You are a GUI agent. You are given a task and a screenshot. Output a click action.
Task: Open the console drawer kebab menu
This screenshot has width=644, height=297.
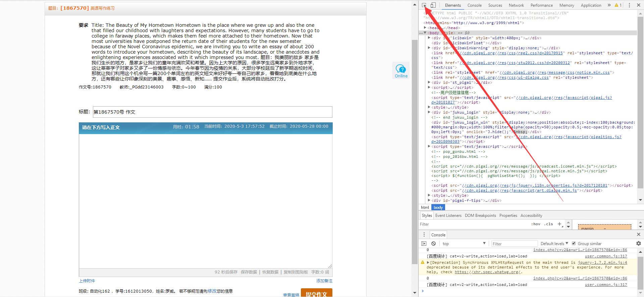point(424,235)
